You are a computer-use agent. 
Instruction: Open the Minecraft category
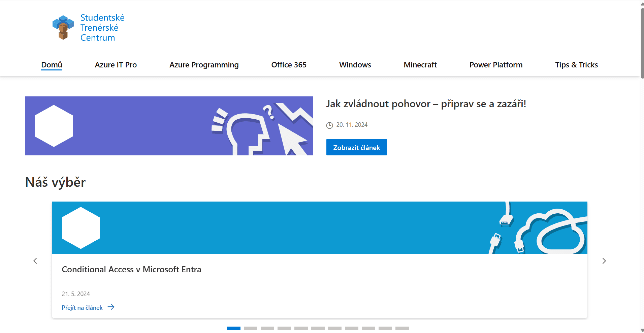[420, 65]
